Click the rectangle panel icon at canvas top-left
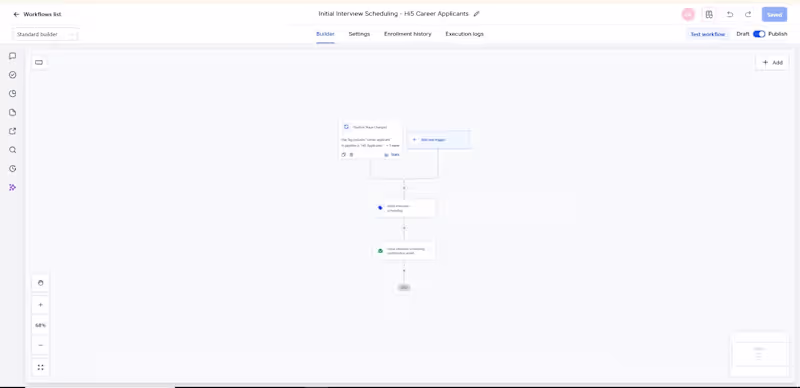Screen dimensions: 800x388 coord(39,63)
